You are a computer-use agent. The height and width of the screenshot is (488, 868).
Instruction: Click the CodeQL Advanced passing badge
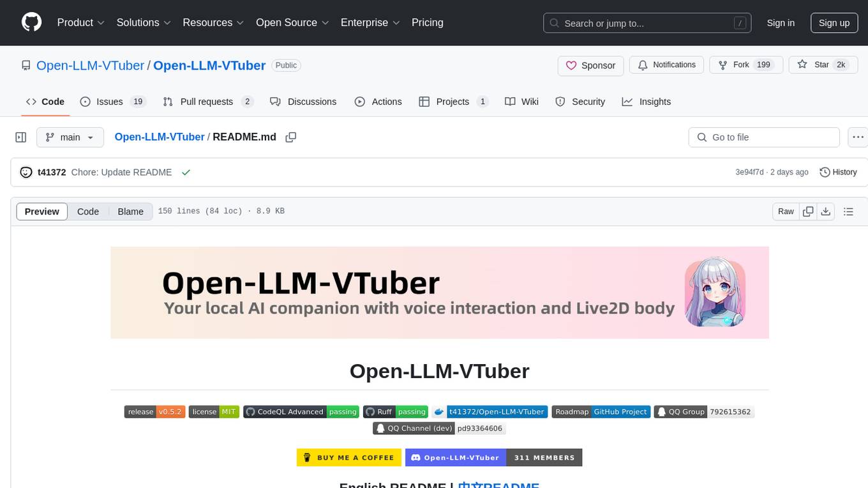(301, 412)
